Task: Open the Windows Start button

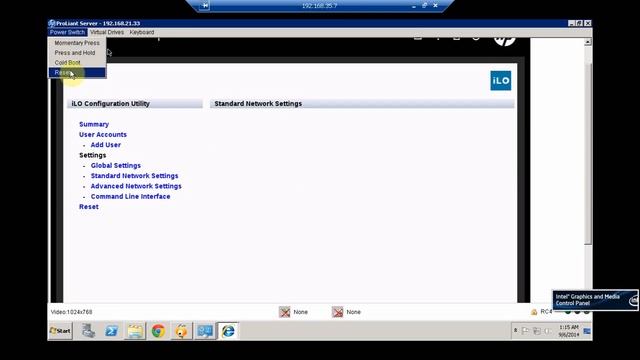Action: pyautogui.click(x=60, y=331)
